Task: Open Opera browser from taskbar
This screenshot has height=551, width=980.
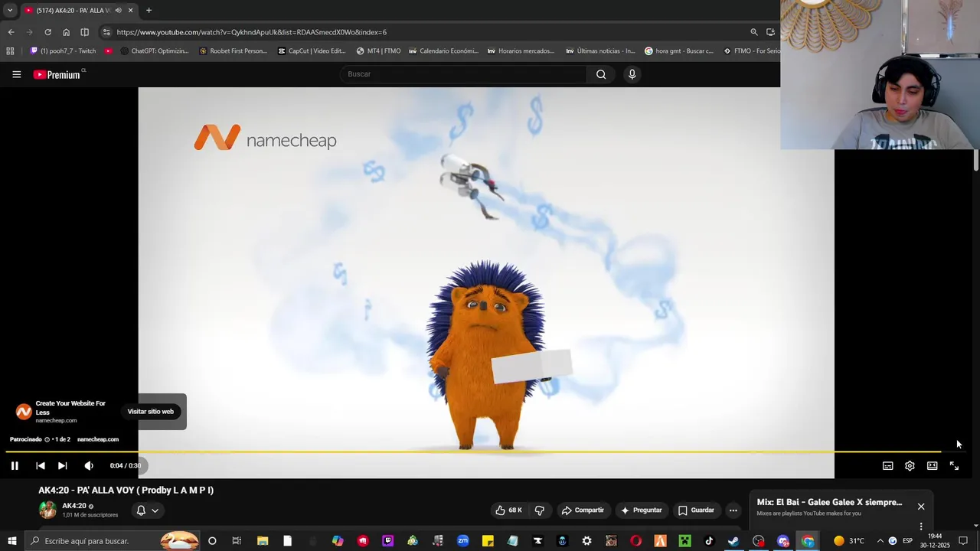Action: [x=635, y=541]
